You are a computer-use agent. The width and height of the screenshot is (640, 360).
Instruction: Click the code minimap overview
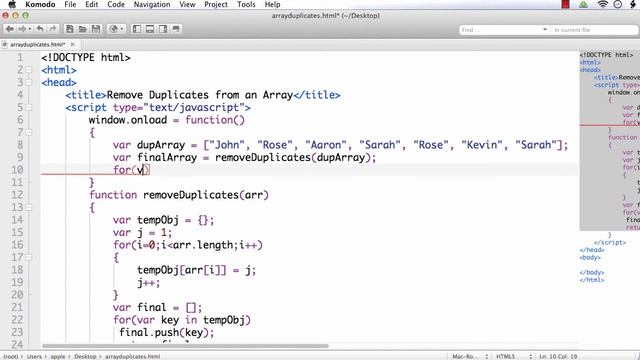click(609, 167)
